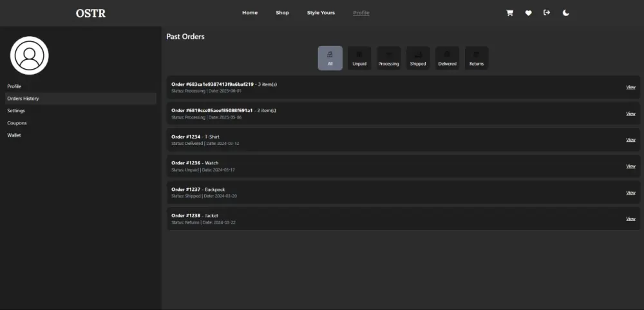Screen dimensions: 644x310
Task: Open Settings in the sidebar
Action: 80,111
